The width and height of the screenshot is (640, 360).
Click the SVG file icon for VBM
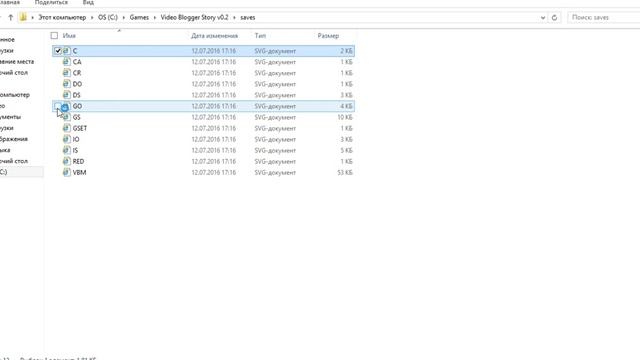66,172
